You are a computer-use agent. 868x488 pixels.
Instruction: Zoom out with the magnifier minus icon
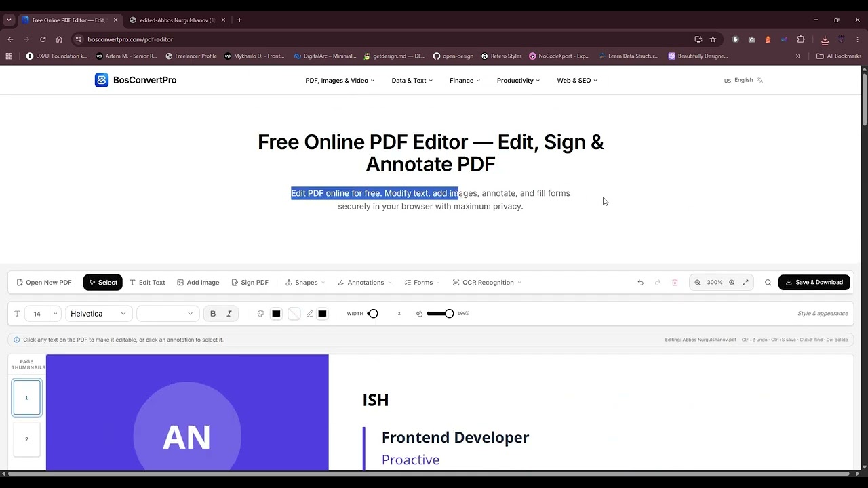(x=697, y=283)
